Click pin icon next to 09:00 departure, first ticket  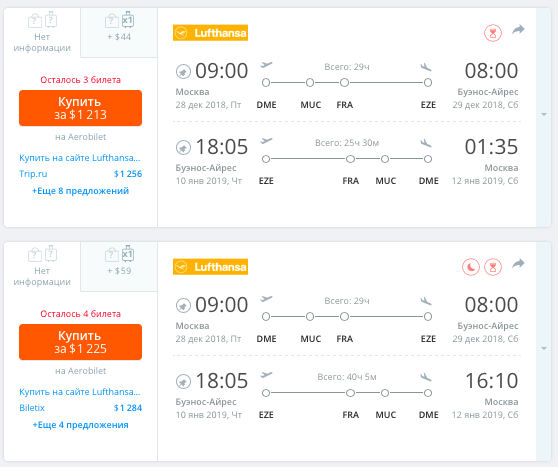tap(183, 71)
